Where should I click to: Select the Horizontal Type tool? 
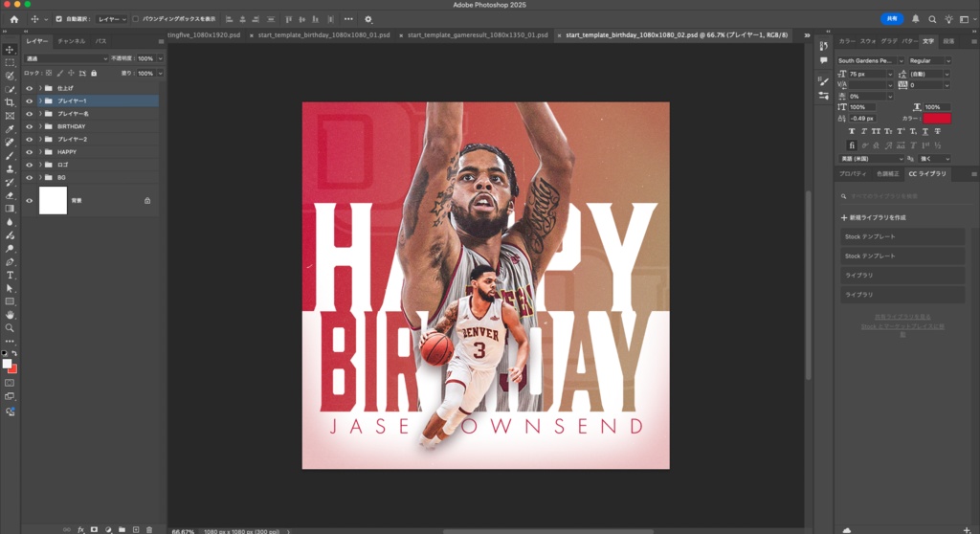point(10,275)
